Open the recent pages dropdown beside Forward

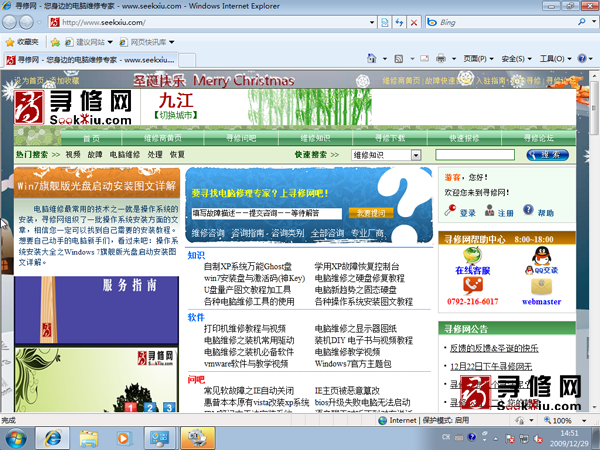point(39,22)
